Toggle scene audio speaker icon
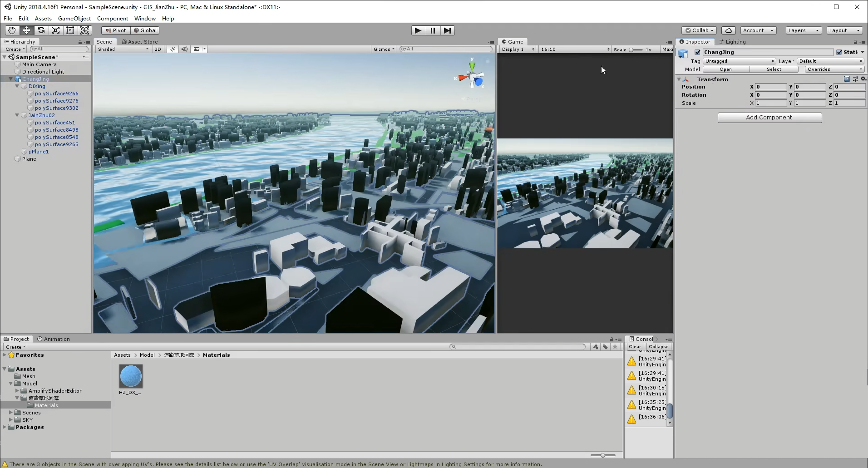The image size is (868, 468). click(184, 49)
